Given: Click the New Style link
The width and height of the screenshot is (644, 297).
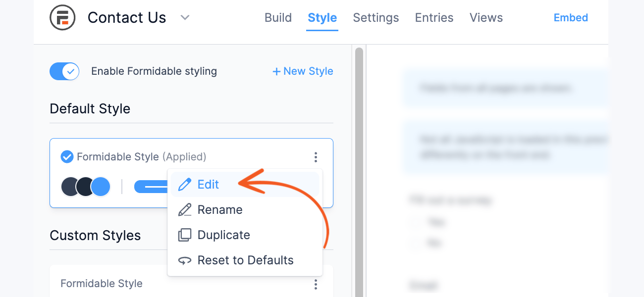Looking at the screenshot, I should tap(303, 71).
